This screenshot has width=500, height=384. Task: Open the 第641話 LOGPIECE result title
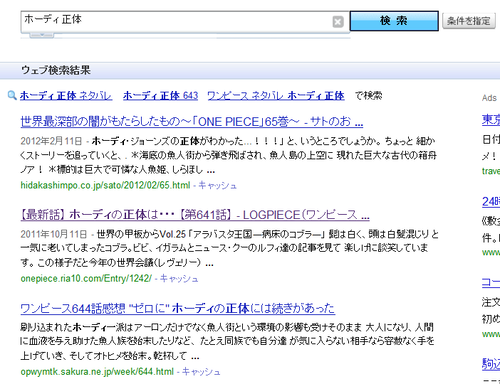click(195, 215)
